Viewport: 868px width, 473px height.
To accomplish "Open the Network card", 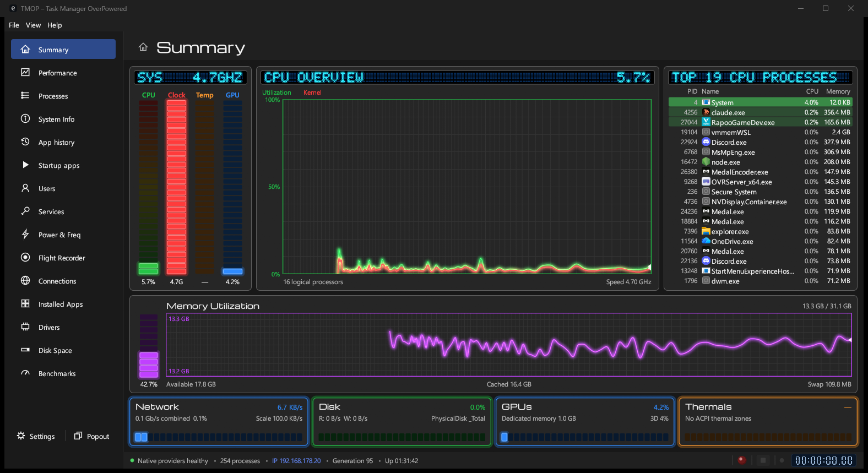I will pos(219,422).
